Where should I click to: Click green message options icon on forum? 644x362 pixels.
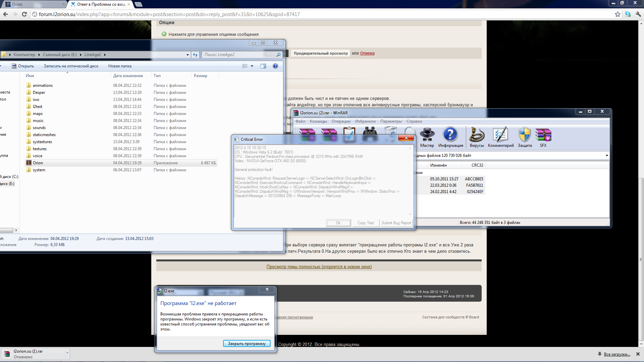164,34
